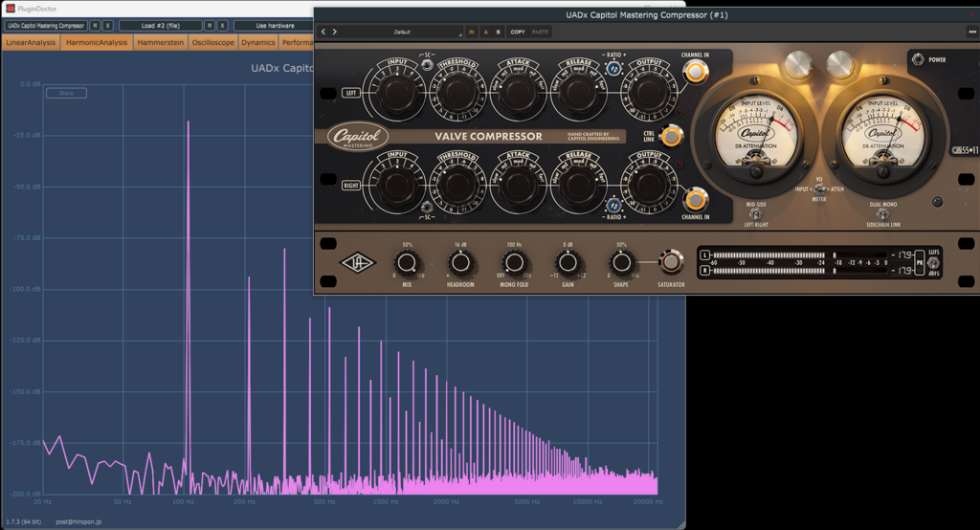Open the three-dot options menu in plugin header
980x530 pixels.
pos(972,32)
